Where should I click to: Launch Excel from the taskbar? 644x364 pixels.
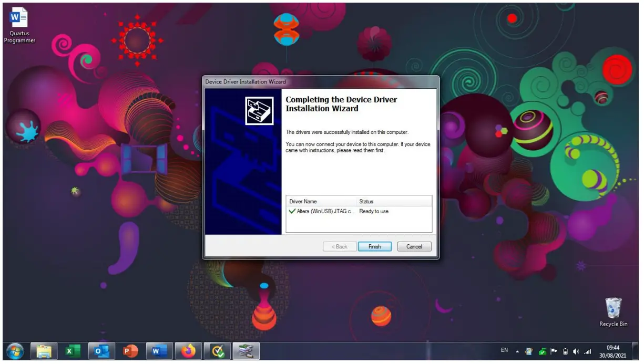pos(73,351)
